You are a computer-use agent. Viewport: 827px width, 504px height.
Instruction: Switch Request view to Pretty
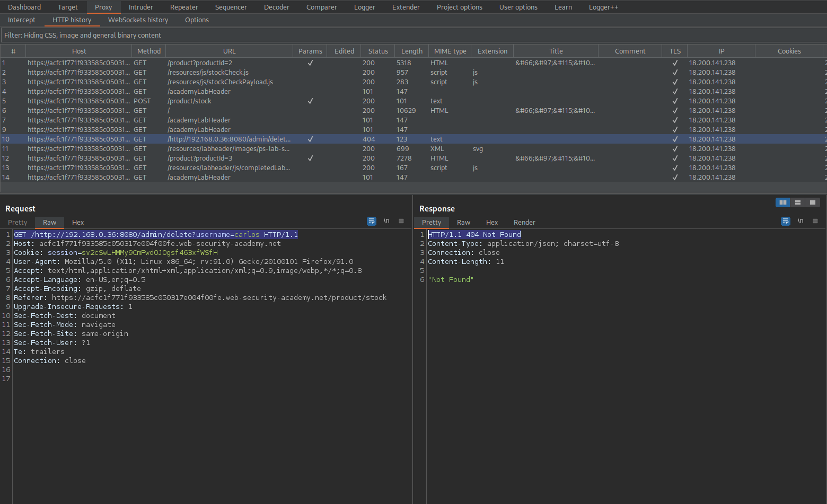(x=17, y=222)
